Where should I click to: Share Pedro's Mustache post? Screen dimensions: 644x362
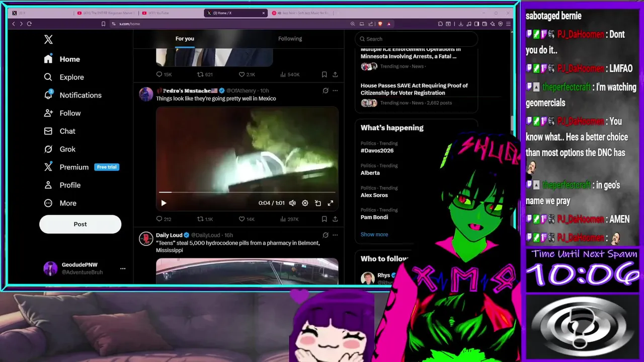click(x=335, y=219)
